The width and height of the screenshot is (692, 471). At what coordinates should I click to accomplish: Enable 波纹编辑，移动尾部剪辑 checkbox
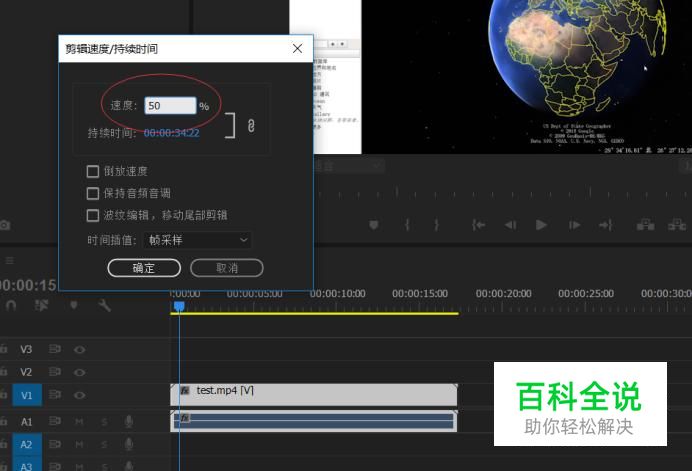93,215
